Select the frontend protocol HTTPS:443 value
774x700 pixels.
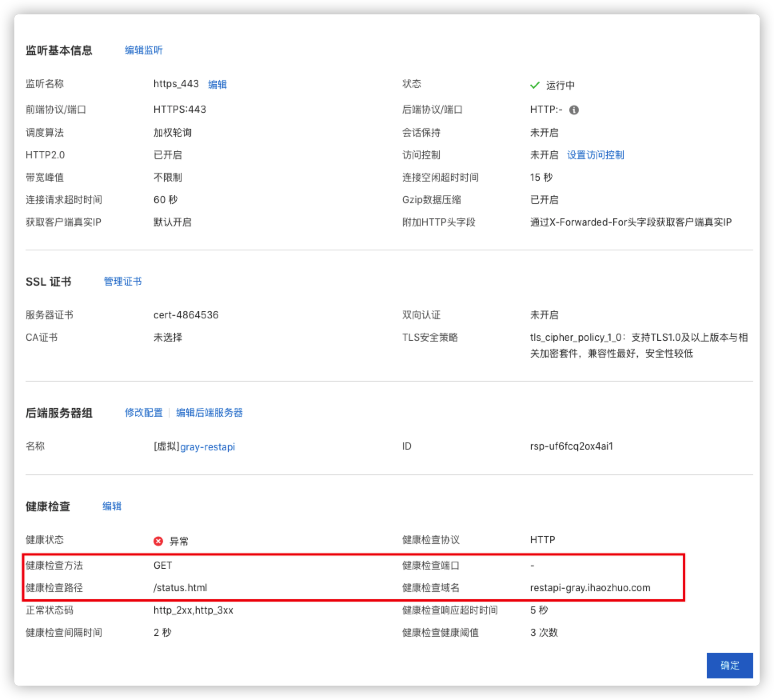click(x=180, y=109)
